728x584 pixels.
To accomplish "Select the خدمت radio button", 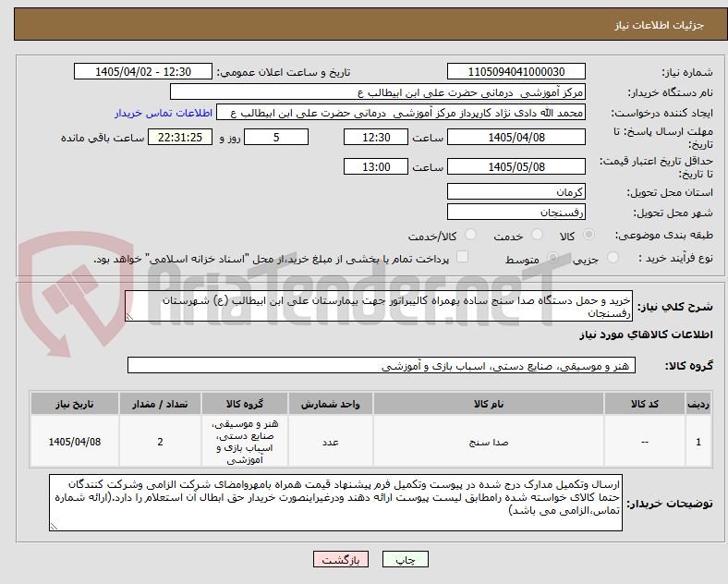I will (x=537, y=235).
